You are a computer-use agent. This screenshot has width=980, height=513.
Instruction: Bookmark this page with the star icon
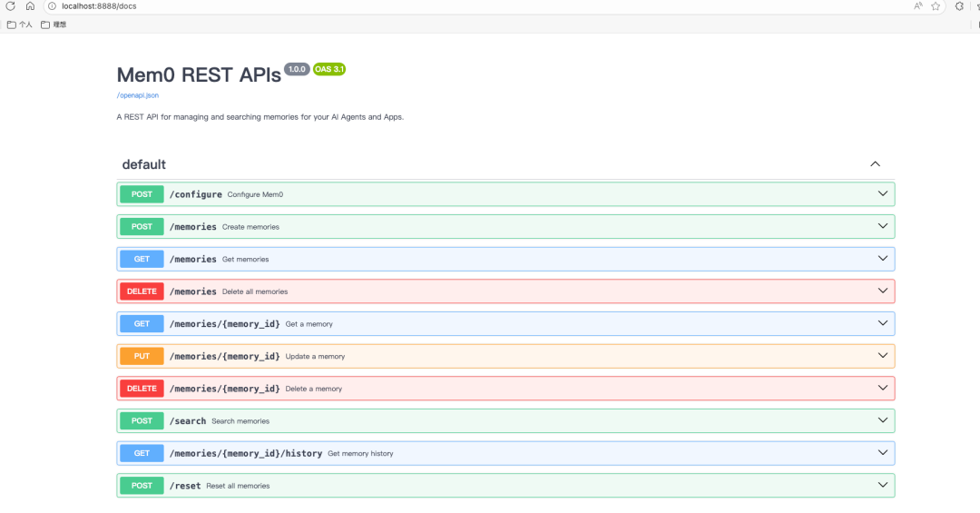point(936,6)
